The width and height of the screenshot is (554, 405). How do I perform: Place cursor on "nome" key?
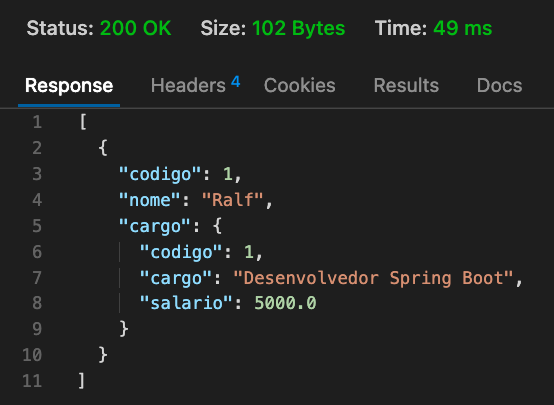(x=150, y=200)
